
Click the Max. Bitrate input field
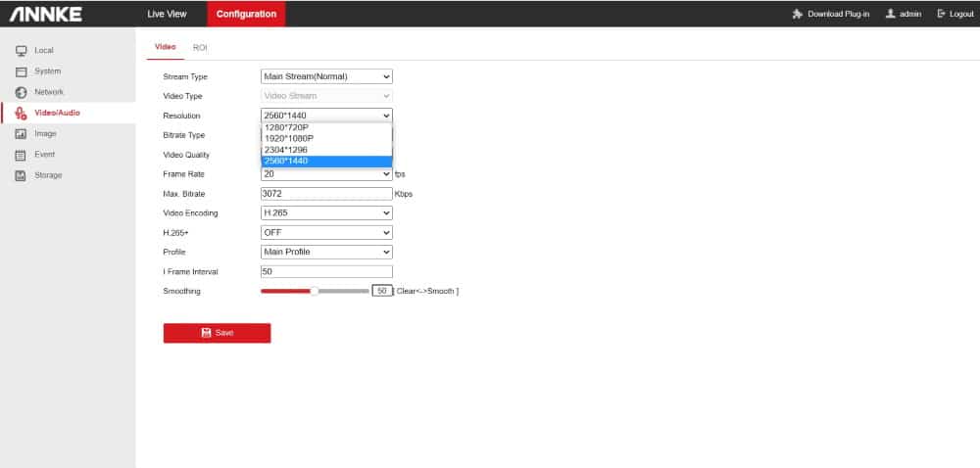[x=326, y=194]
